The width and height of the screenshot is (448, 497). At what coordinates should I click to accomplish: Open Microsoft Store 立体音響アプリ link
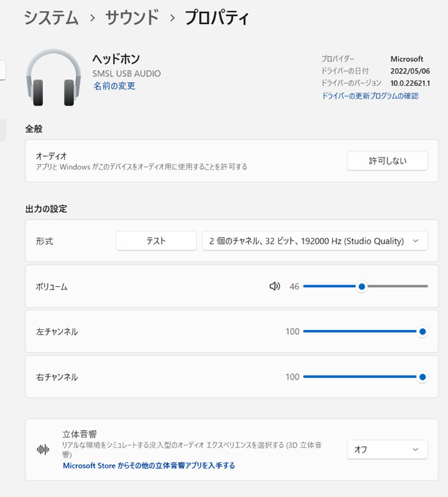(149, 465)
